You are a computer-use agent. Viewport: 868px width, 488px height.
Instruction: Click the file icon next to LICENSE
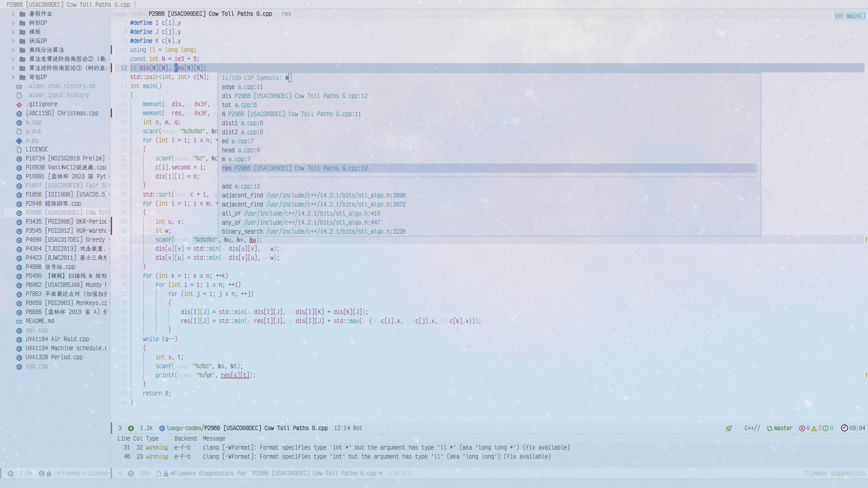click(19, 150)
